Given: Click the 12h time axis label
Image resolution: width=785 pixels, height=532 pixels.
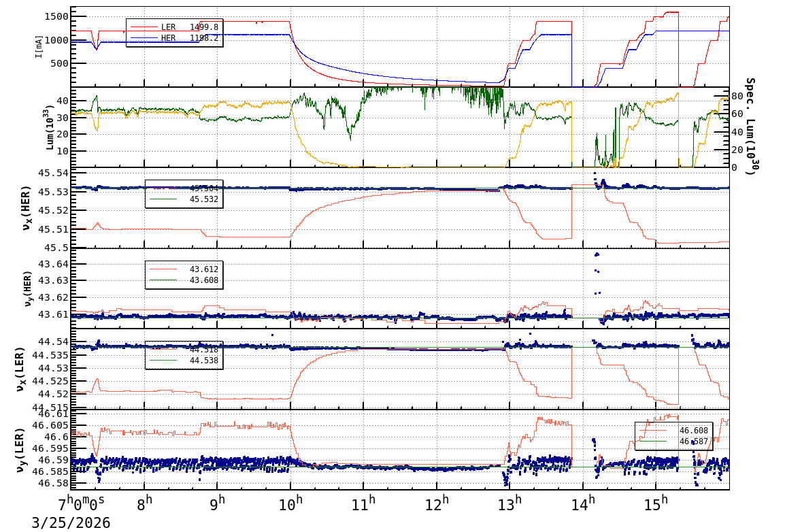Looking at the screenshot, I should click(437, 504).
